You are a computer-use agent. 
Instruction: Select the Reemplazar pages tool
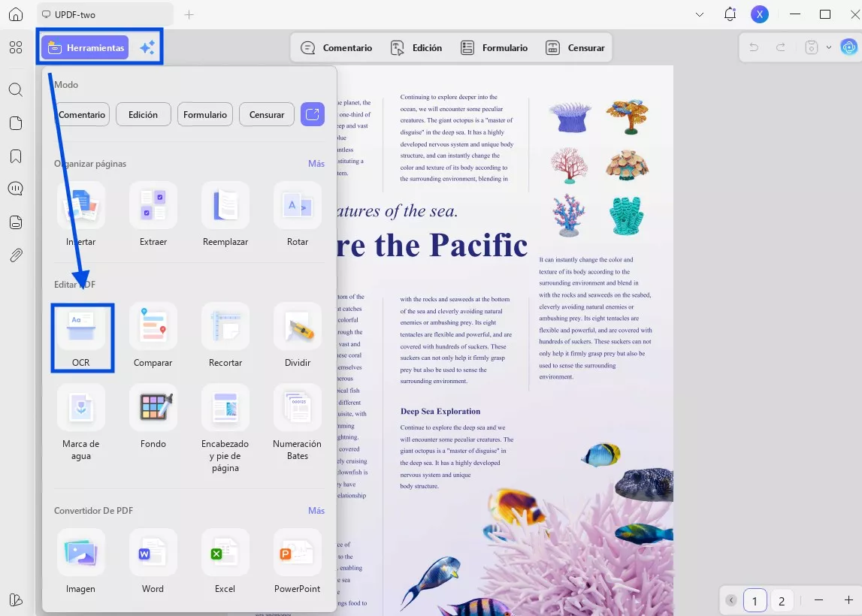[x=225, y=215]
